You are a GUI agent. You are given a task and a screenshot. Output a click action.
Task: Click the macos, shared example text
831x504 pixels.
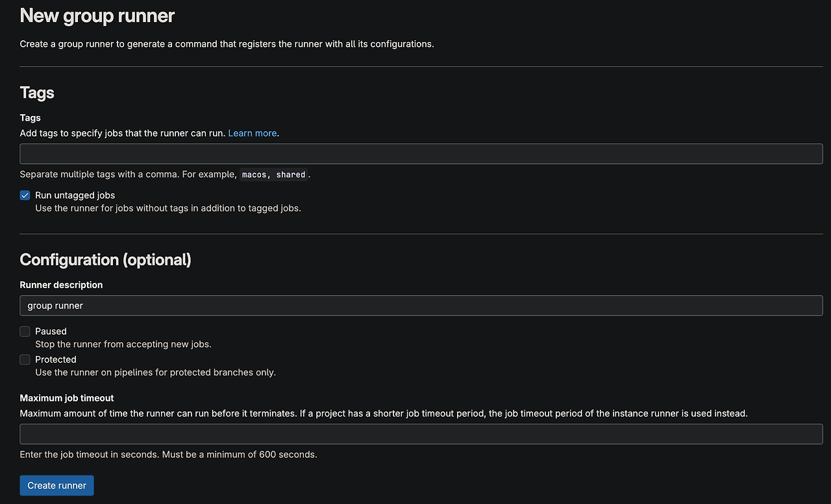pyautogui.click(x=273, y=174)
